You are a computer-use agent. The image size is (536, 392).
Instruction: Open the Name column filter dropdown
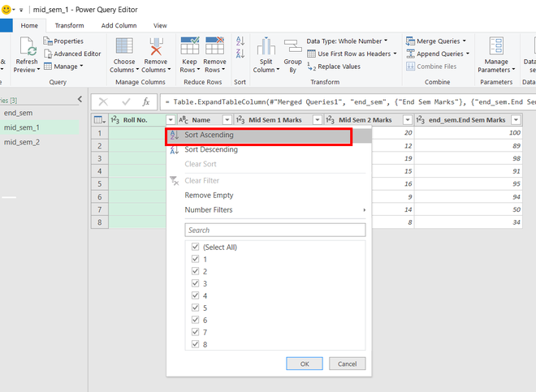(x=227, y=120)
